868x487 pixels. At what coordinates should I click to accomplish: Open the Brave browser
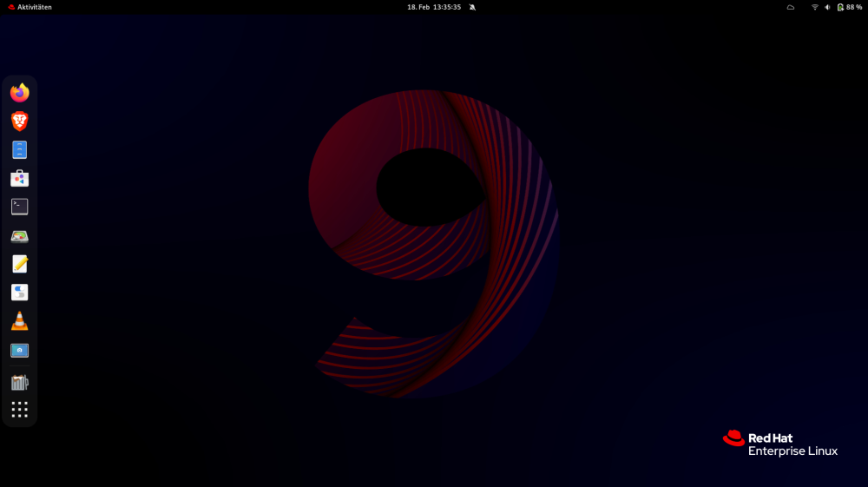(x=19, y=121)
